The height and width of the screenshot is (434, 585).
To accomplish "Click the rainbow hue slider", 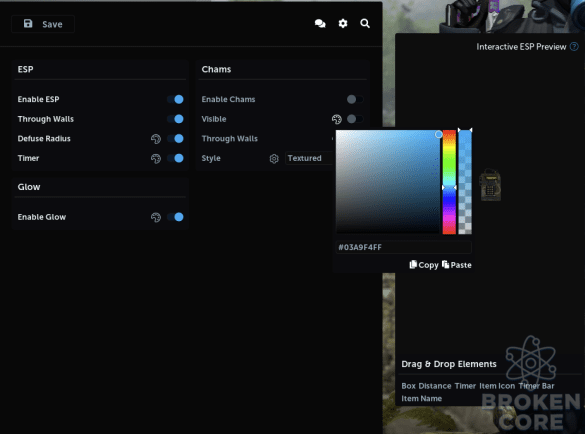I will [449, 182].
